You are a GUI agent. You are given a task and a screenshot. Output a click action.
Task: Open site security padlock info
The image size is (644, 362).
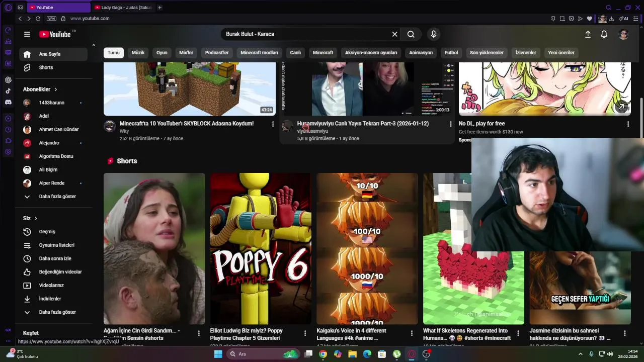pos(63,19)
